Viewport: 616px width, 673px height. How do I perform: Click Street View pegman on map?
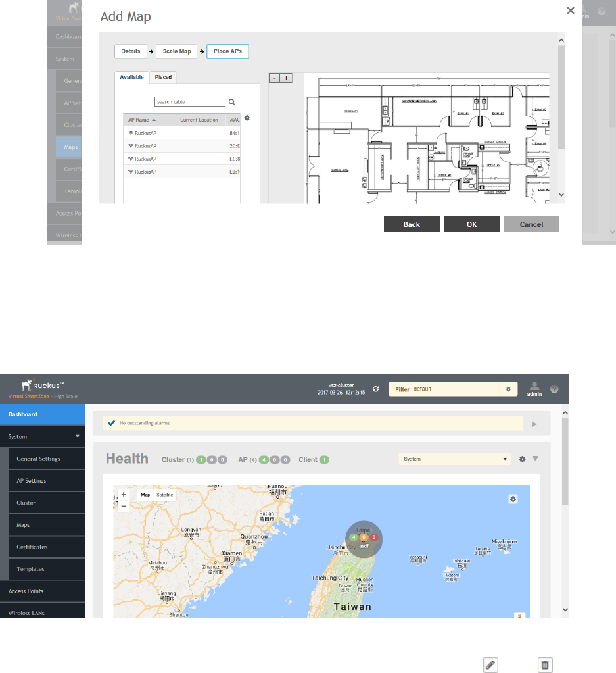519,616
